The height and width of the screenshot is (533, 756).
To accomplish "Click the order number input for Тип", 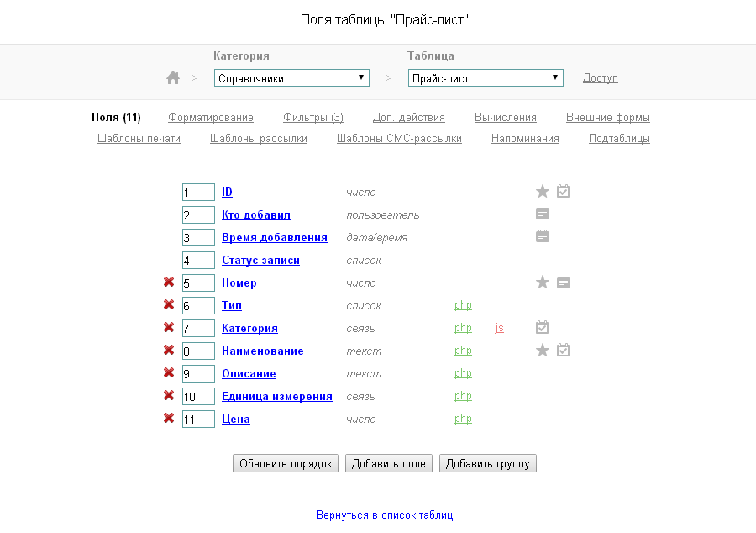I will tap(198, 306).
